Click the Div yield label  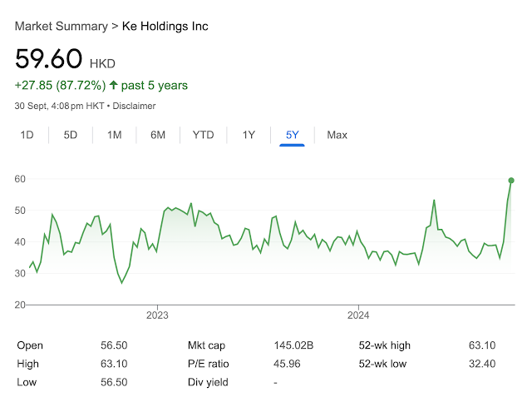pyautogui.click(x=208, y=382)
